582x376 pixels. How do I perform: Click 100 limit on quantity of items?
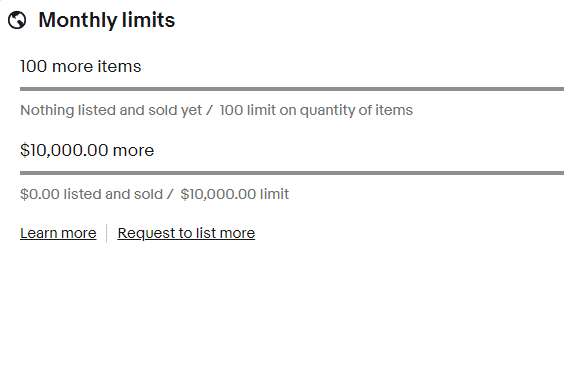coord(316,110)
